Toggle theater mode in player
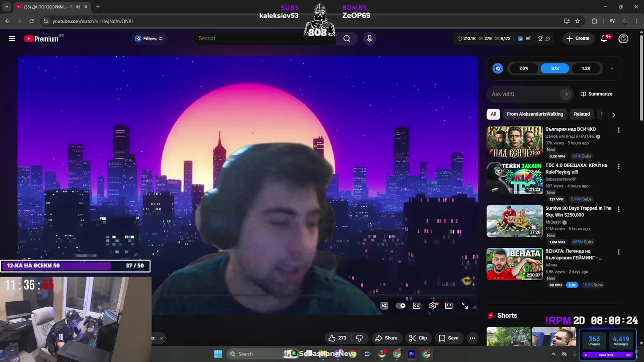This screenshot has width=644, height=362. click(x=449, y=306)
